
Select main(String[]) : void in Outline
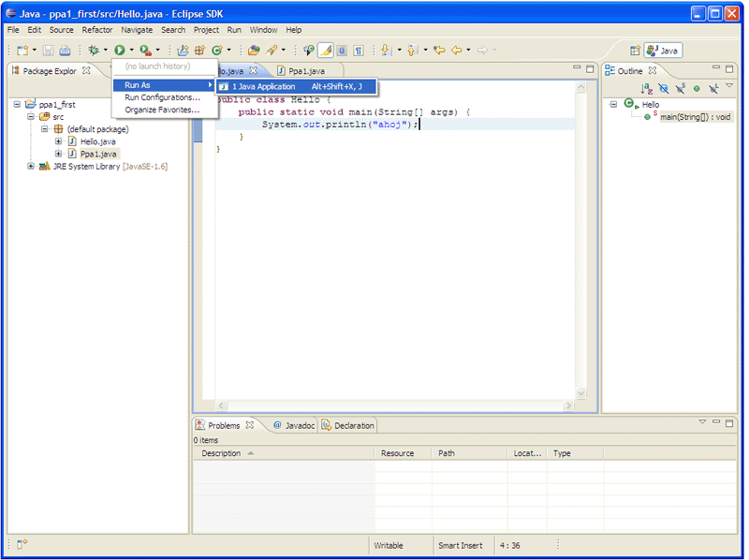[695, 117]
